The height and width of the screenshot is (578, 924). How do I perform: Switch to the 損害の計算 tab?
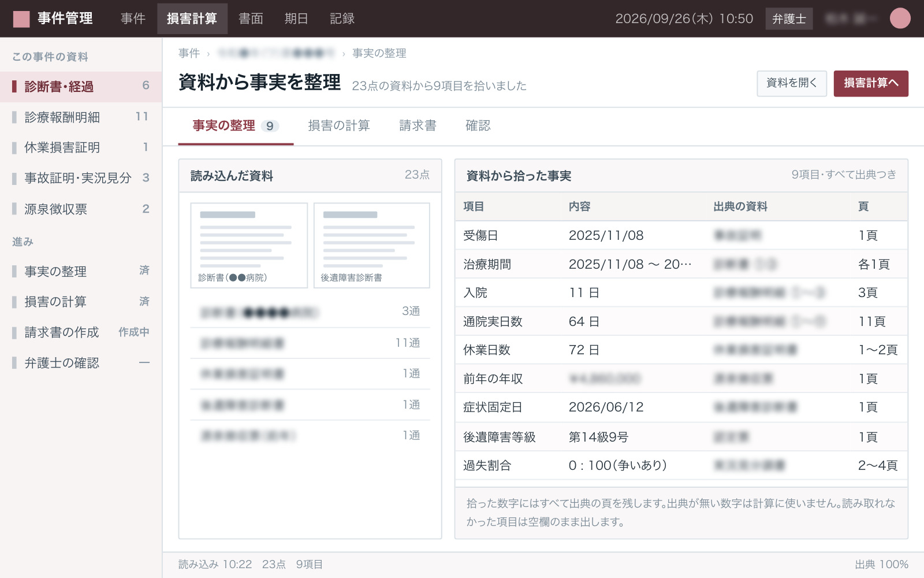pos(339,126)
